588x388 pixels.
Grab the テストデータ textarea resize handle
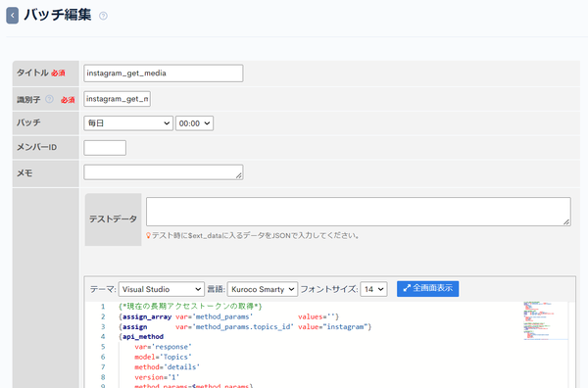566,222
